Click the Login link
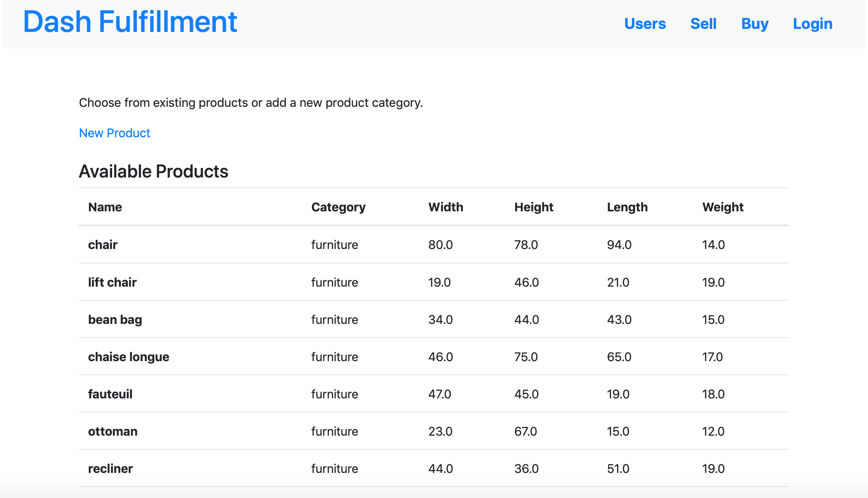 (813, 24)
